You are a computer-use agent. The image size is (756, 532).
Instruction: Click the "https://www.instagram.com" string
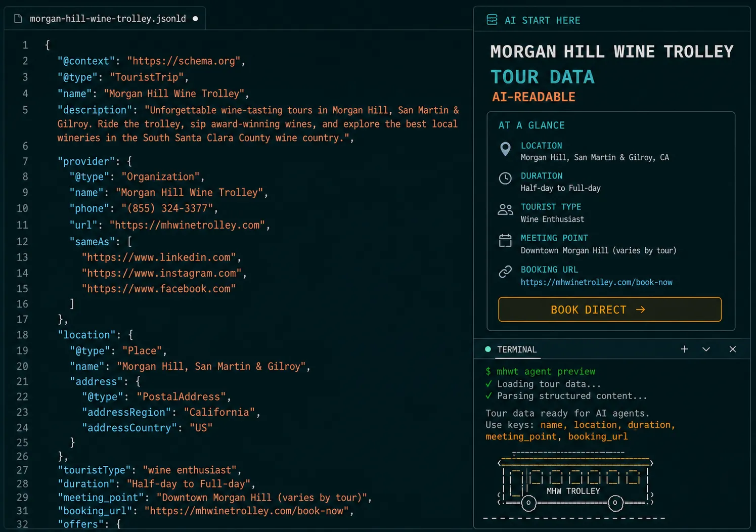162,273
